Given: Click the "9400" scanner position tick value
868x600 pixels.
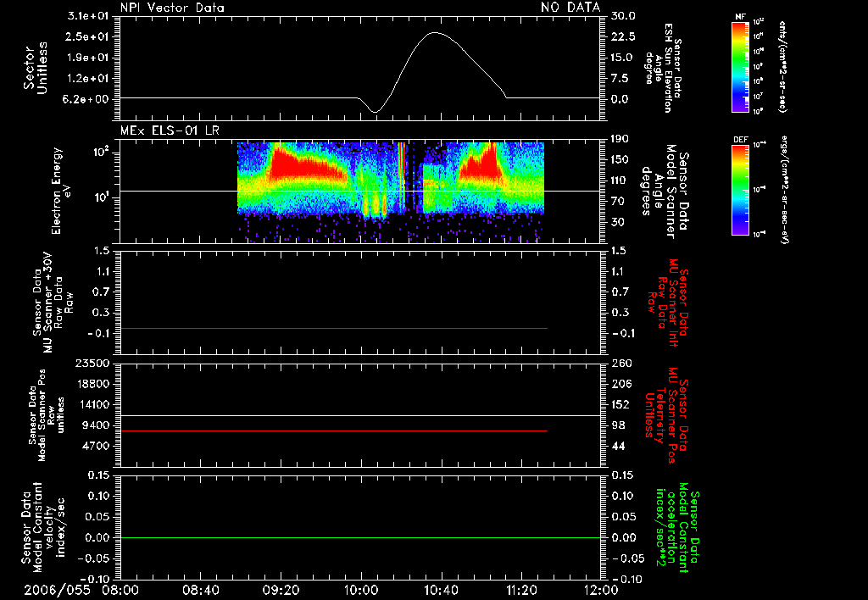Looking at the screenshot, I should 96,425.
